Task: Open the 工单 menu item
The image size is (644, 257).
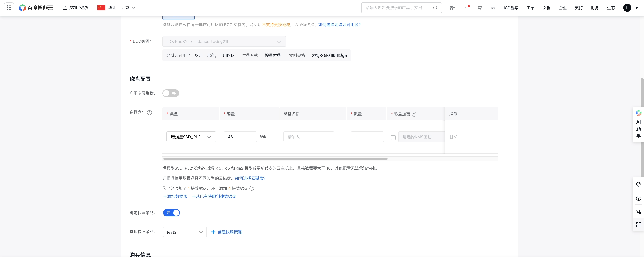Action: [x=530, y=8]
